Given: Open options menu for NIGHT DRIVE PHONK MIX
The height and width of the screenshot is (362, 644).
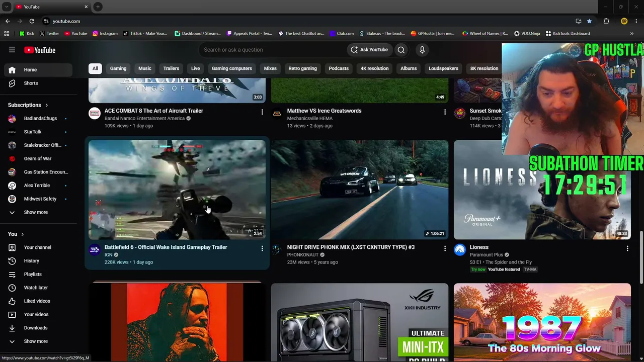Looking at the screenshot, I should pos(445,248).
